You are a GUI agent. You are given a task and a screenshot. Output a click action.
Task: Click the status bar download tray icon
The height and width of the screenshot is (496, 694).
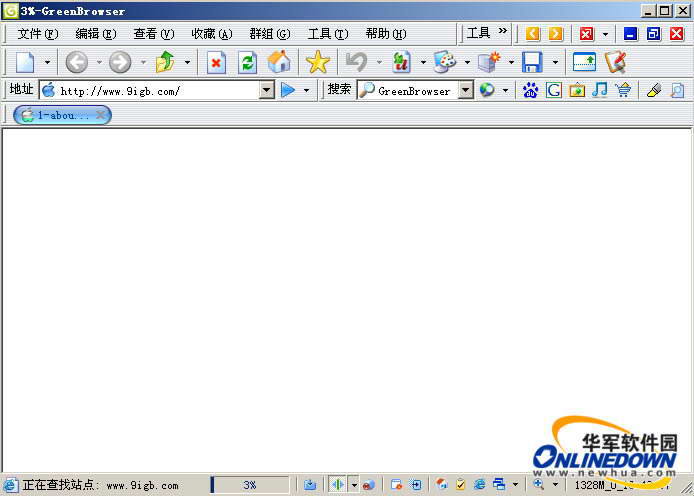pyautogui.click(x=310, y=484)
